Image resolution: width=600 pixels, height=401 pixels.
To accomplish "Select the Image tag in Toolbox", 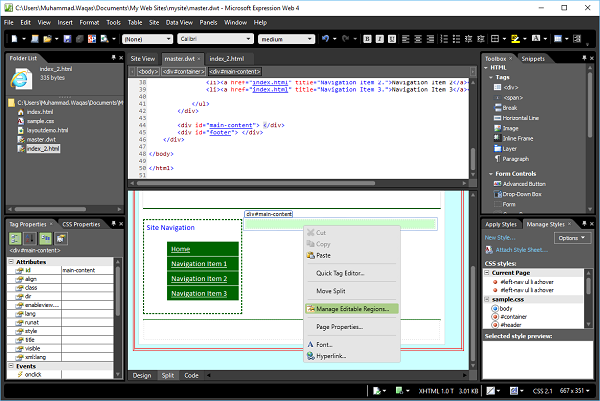I will [509, 128].
